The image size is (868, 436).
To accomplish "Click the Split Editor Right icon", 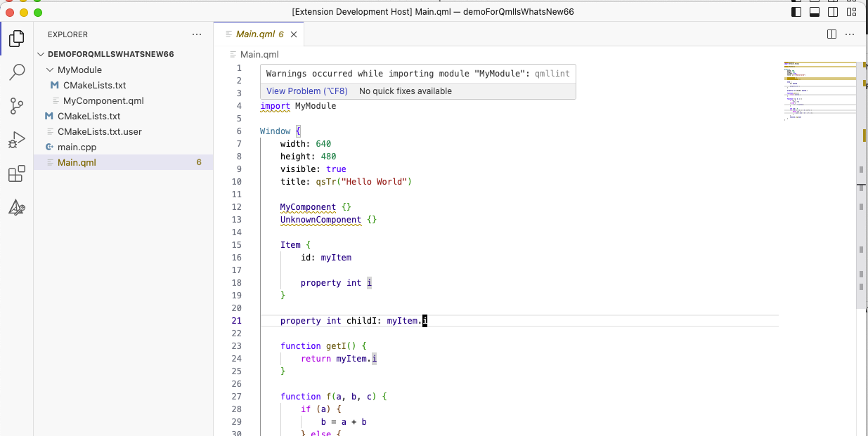I will coord(831,34).
